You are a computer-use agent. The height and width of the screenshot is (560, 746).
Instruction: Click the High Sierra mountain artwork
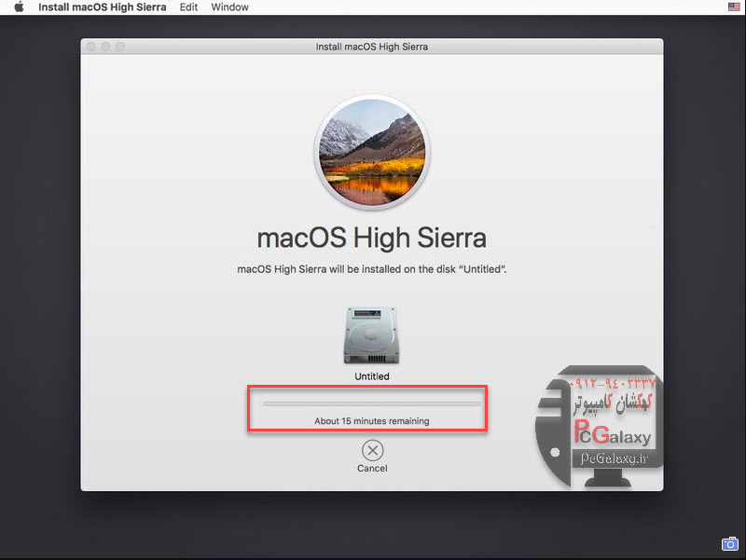click(372, 152)
